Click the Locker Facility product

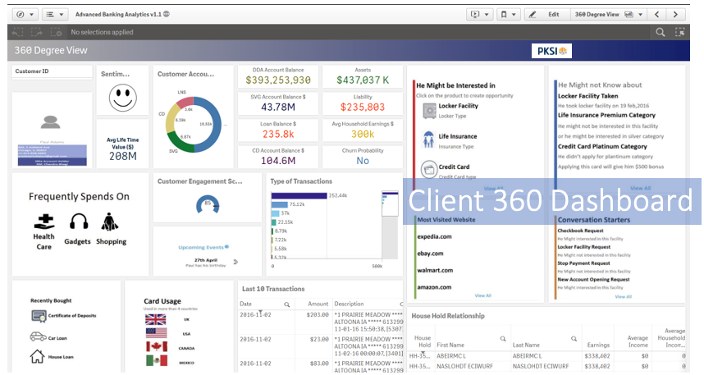point(458,106)
